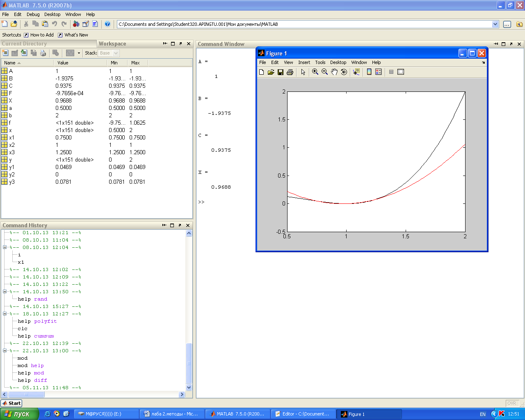Click the Command History vertical scrollbar thumb
525x420 pixels.
189,363
